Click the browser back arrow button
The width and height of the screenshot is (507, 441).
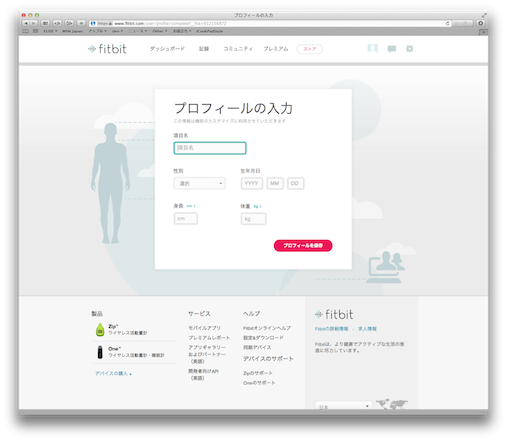26,23
